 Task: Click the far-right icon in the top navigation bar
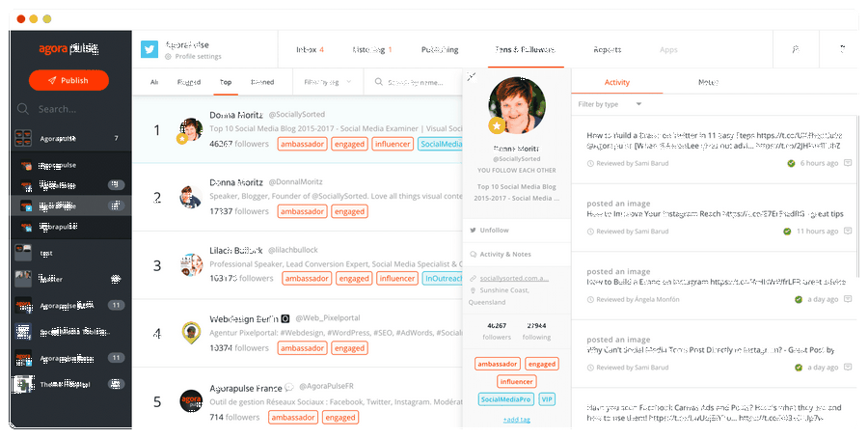tap(843, 49)
